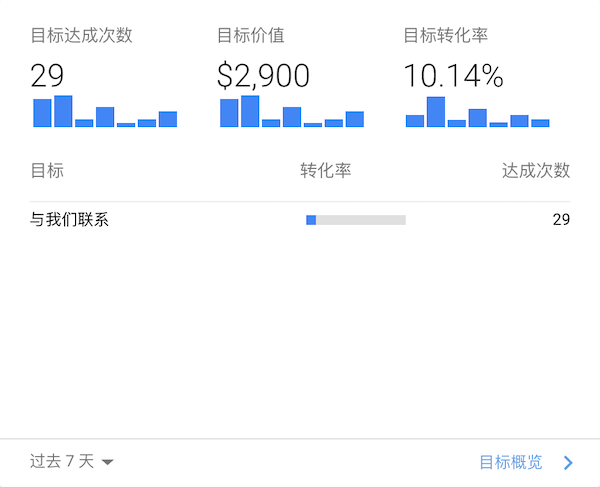This screenshot has width=600, height=488.
Task: Click the 目标价值 label
Action: [x=251, y=36]
